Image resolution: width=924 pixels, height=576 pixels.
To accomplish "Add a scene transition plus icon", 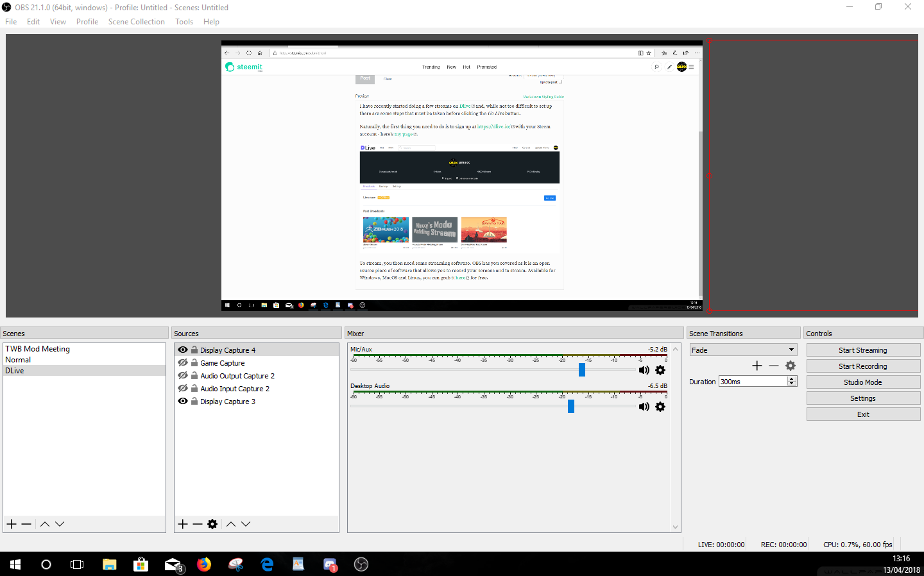I will click(x=757, y=366).
